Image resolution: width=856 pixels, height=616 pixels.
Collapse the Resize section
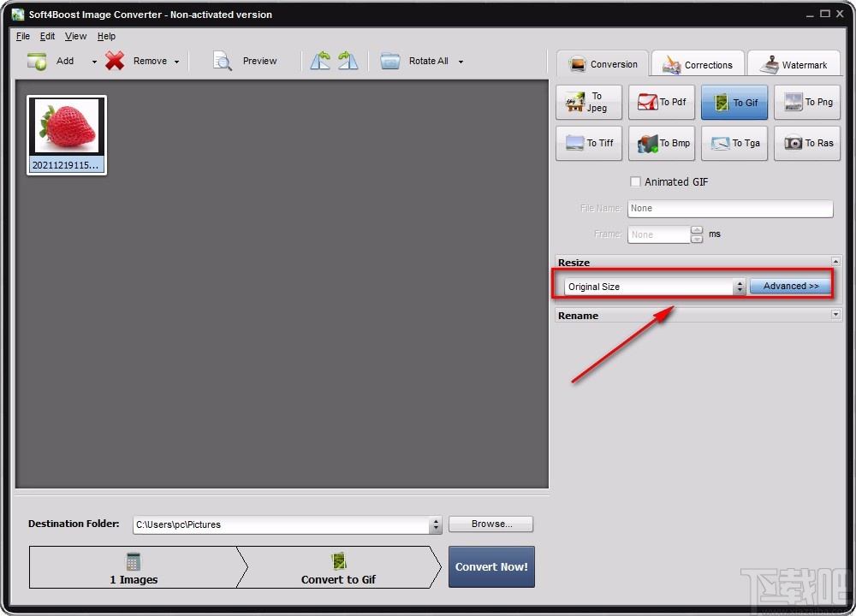pos(835,261)
